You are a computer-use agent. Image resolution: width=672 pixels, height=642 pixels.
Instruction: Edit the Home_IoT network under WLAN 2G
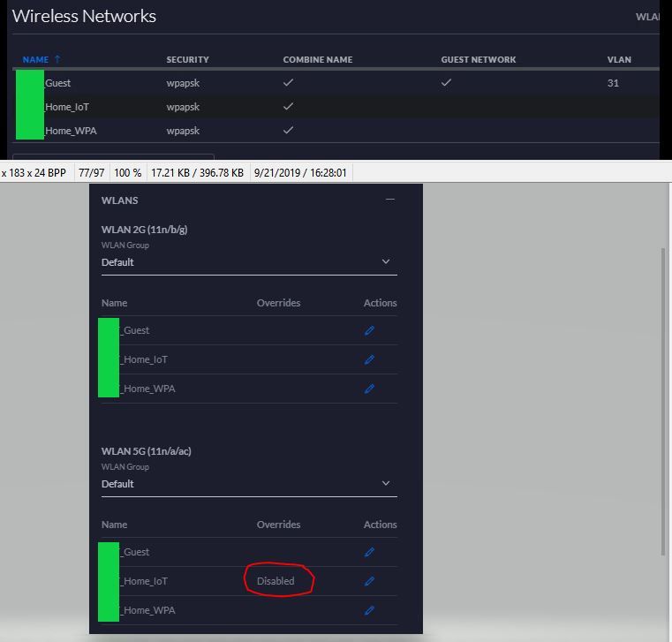click(369, 359)
